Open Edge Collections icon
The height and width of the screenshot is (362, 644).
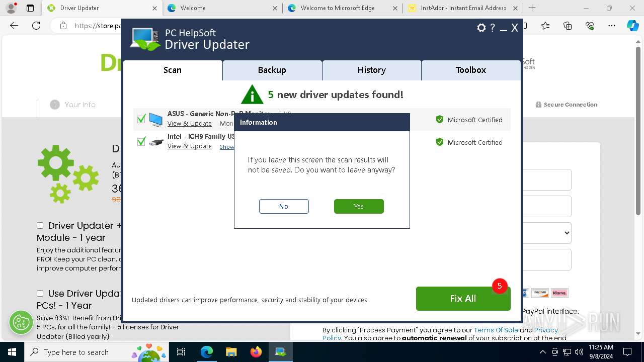point(568,26)
